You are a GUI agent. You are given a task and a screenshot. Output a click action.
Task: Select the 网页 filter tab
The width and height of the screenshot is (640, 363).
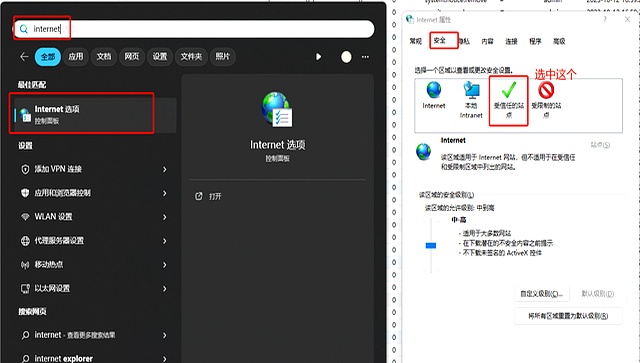pos(131,56)
